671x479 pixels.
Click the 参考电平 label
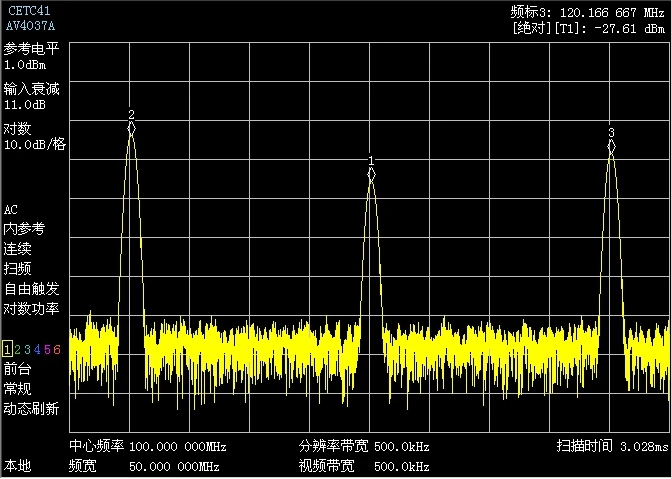tap(31, 49)
